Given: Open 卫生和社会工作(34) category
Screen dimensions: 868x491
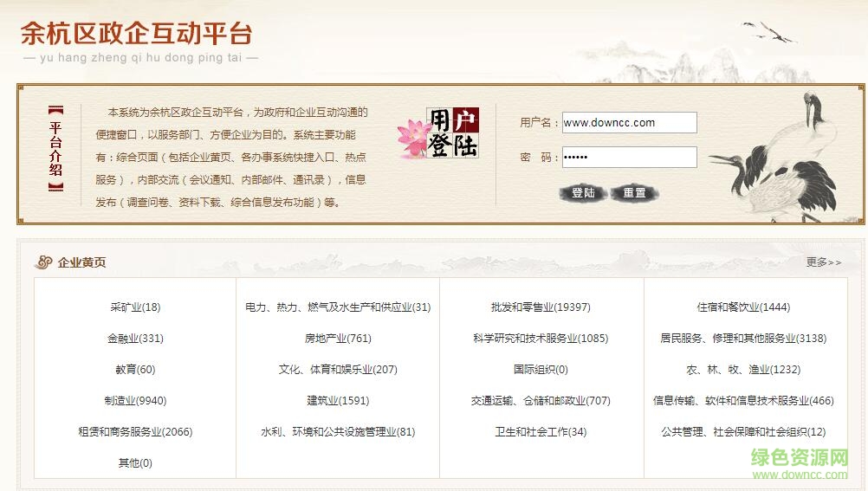Looking at the screenshot, I should pos(541,432).
